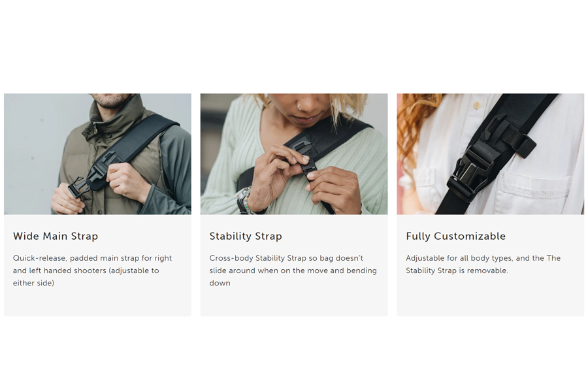Click the beaded bracelet in the middle photo
The height and width of the screenshot is (392, 588).
(246, 201)
